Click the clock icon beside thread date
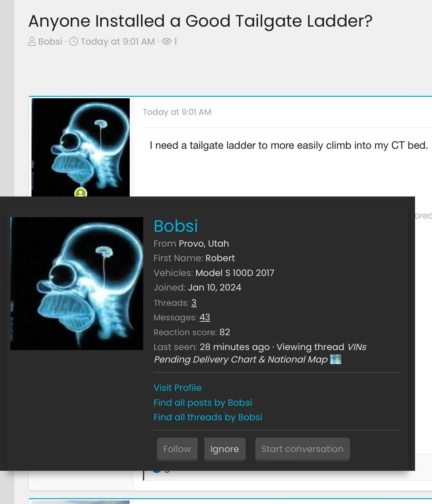The width and height of the screenshot is (432, 504). pos(74,42)
